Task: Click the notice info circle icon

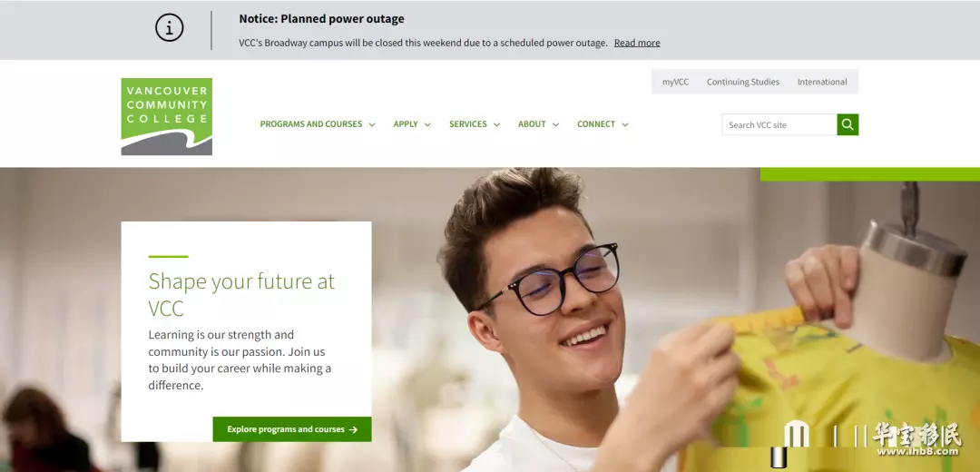Action: coord(170,28)
